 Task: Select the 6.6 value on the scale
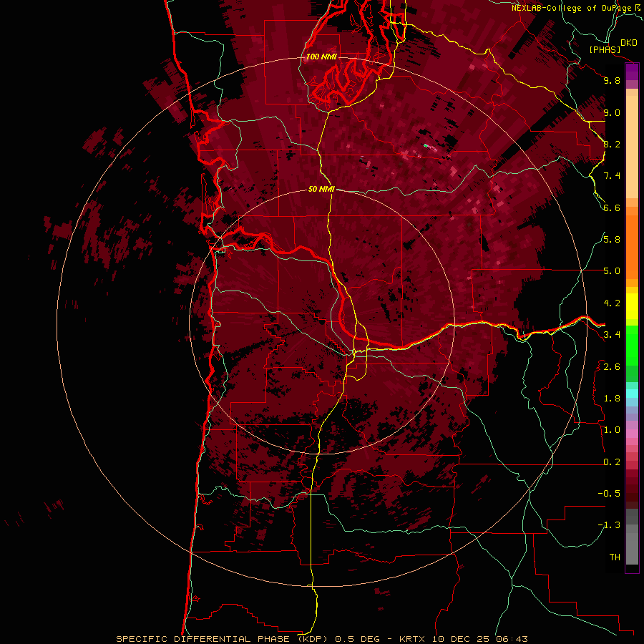(x=612, y=208)
